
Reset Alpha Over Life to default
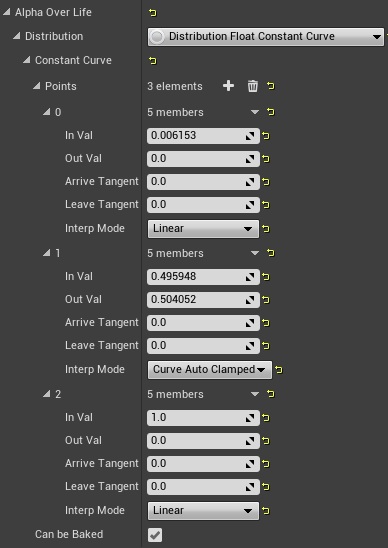click(x=152, y=13)
